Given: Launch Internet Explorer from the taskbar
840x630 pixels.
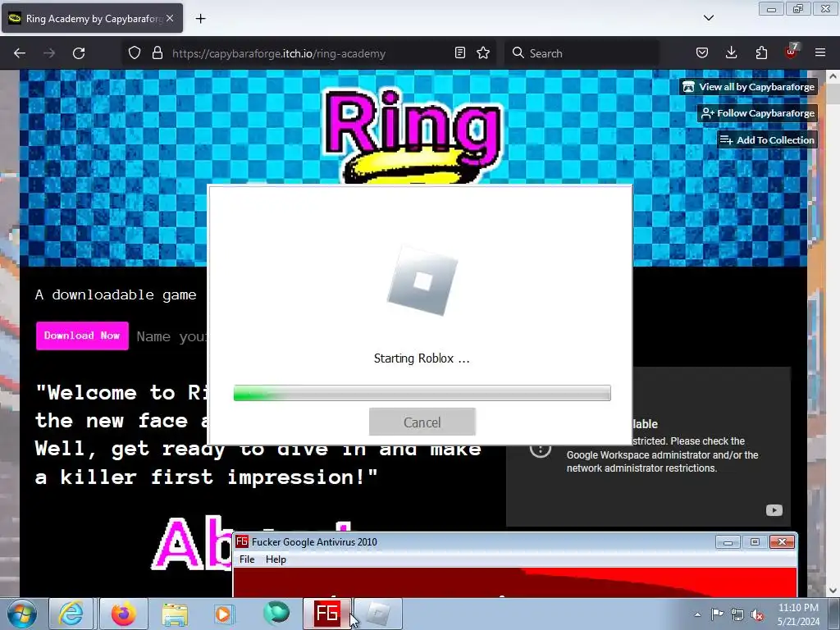Looking at the screenshot, I should (71, 614).
